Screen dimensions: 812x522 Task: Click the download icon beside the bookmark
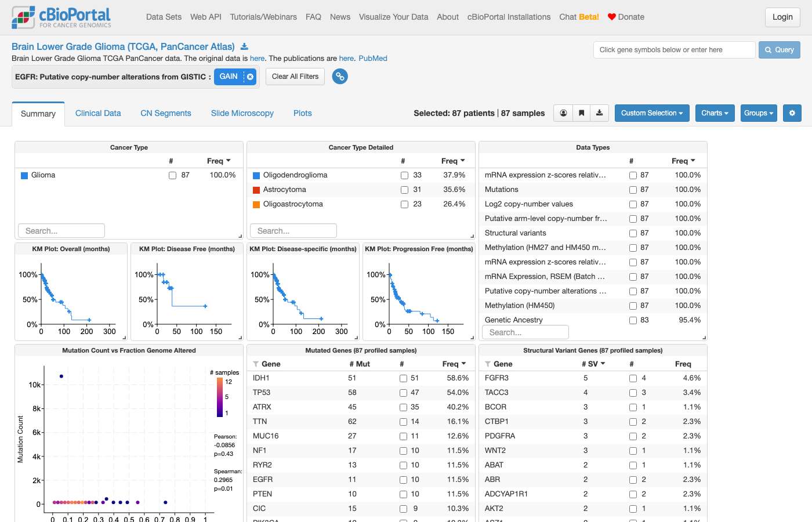coord(600,113)
